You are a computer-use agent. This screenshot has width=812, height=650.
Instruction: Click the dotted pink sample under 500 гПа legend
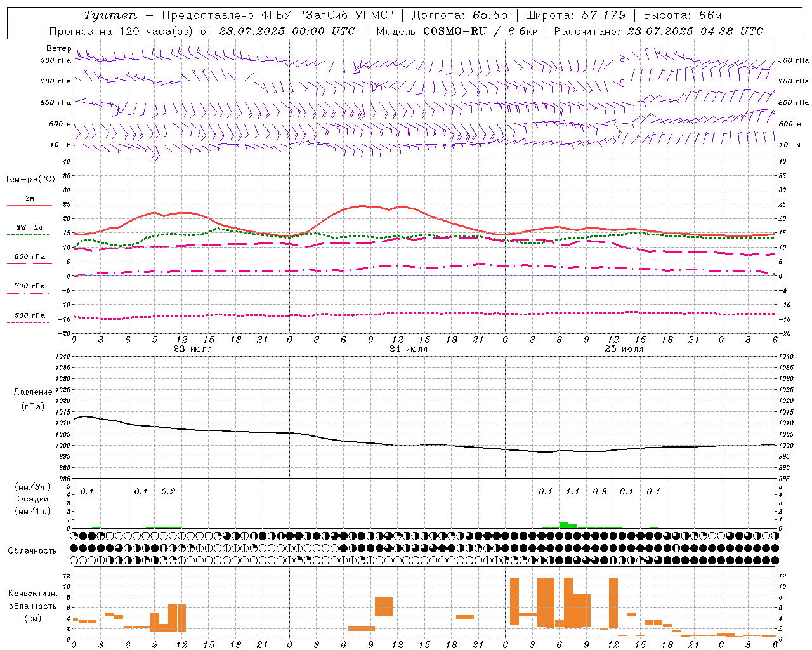pos(29,323)
